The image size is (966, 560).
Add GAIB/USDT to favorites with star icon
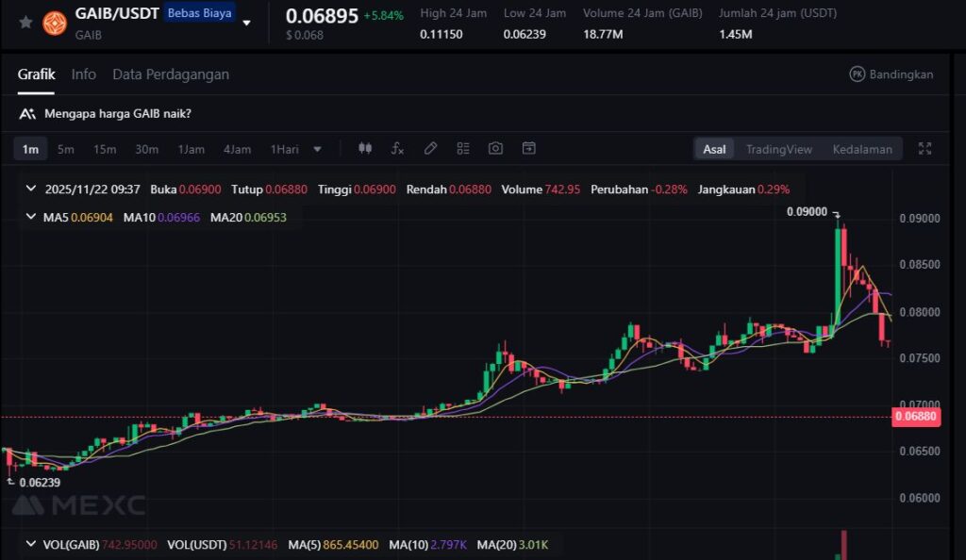tap(25, 22)
